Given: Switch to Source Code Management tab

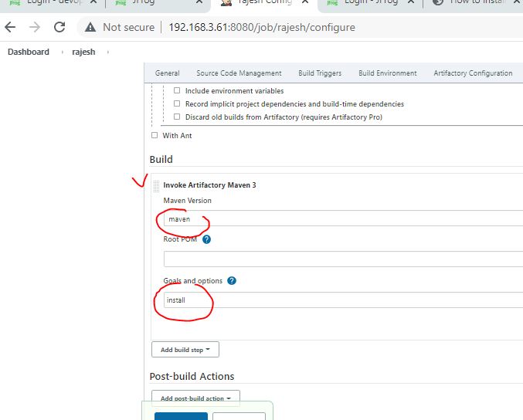Looking at the screenshot, I should [239, 73].
